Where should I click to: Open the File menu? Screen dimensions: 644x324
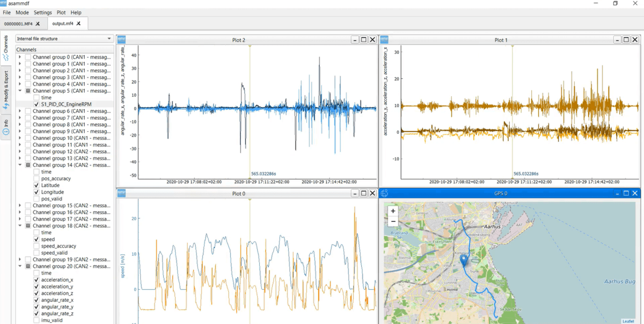(6, 12)
